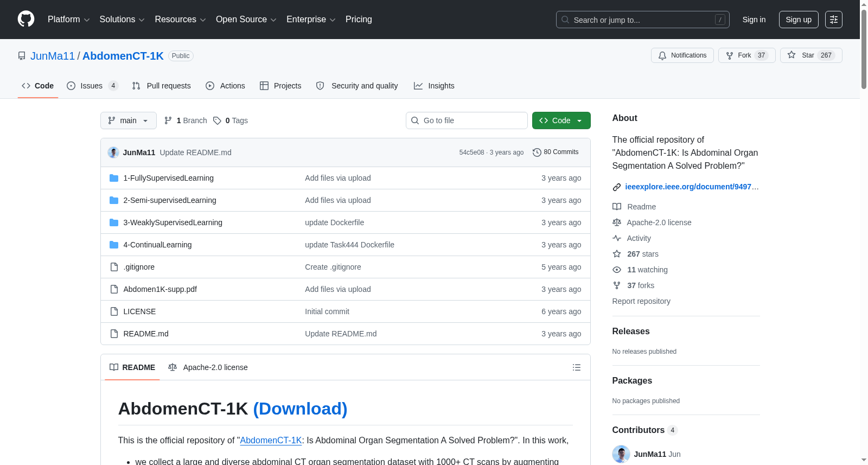The height and width of the screenshot is (465, 868).
Task: Expand the Platform menu in header
Action: 68,20
